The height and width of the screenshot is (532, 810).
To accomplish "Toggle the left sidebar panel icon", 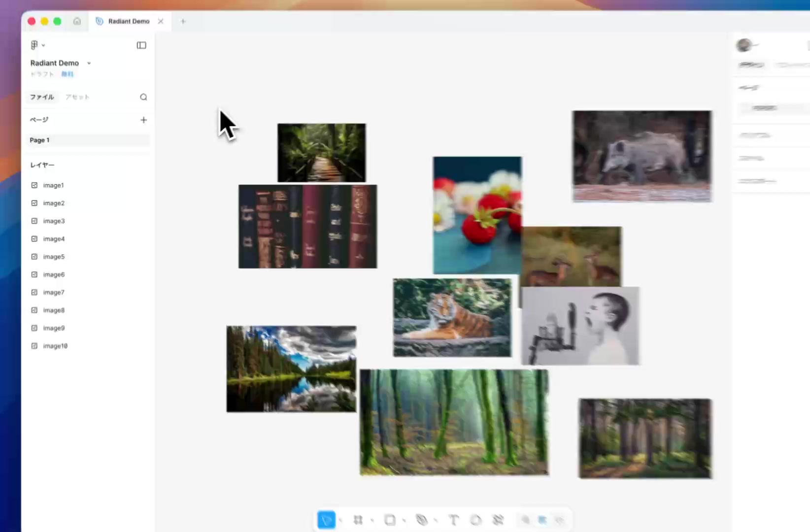I will 141,45.
